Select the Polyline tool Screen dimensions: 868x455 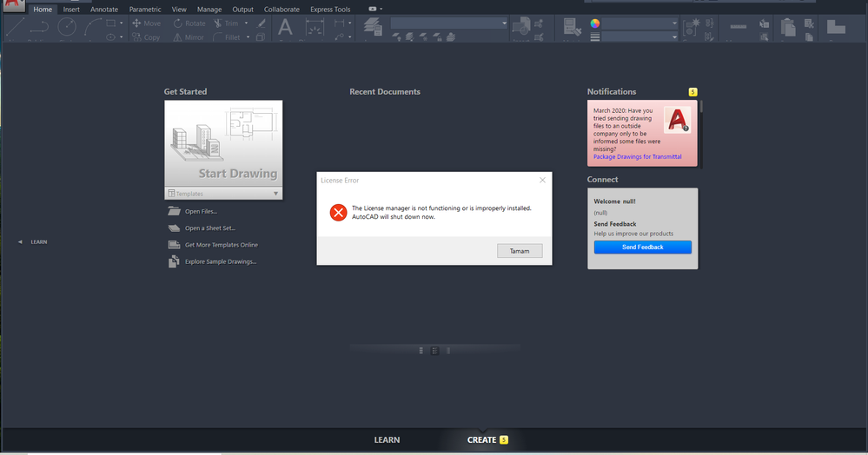pyautogui.click(x=39, y=28)
